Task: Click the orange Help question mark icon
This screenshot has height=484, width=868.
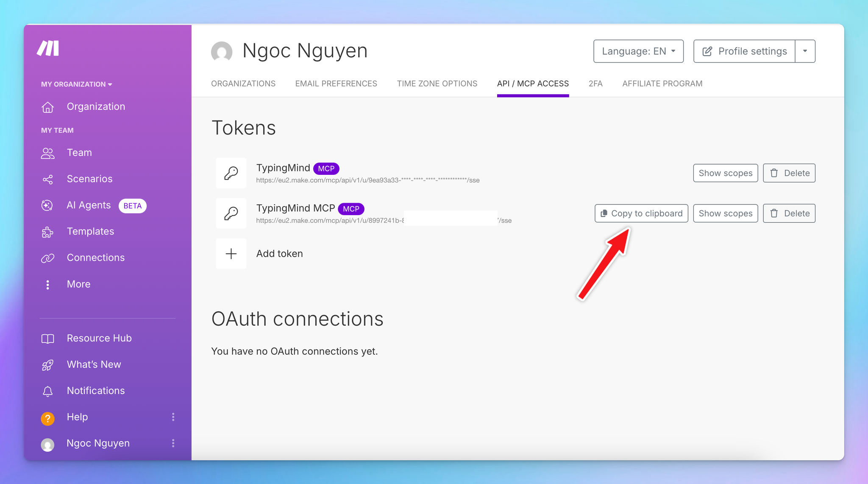Action: tap(47, 418)
